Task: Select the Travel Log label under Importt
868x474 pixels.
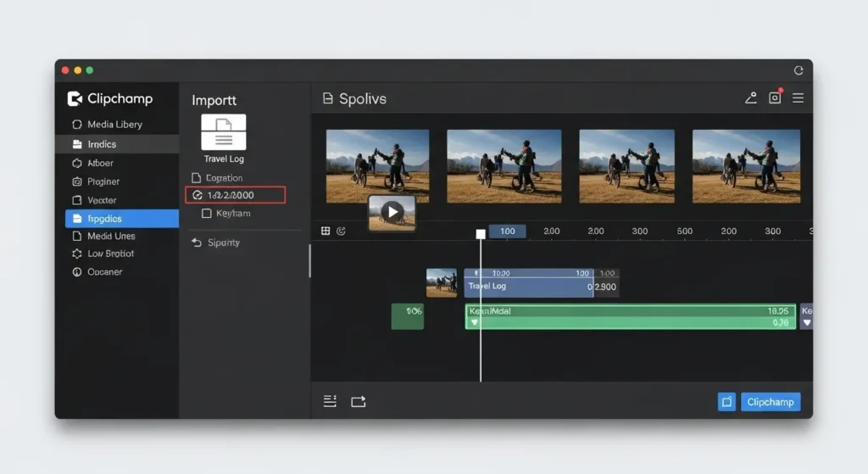Action: point(224,159)
